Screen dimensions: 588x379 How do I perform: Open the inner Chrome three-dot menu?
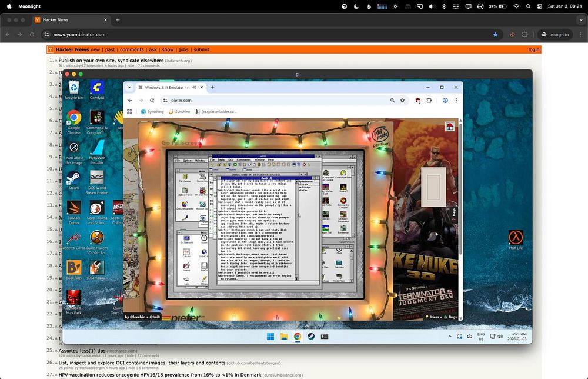click(456, 101)
